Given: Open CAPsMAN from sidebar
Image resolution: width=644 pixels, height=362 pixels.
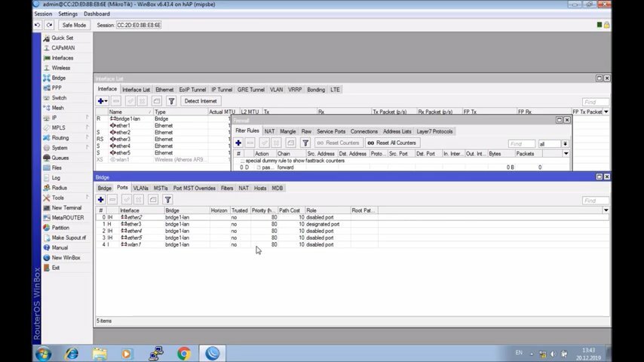Looking at the screenshot, I should (x=63, y=48).
